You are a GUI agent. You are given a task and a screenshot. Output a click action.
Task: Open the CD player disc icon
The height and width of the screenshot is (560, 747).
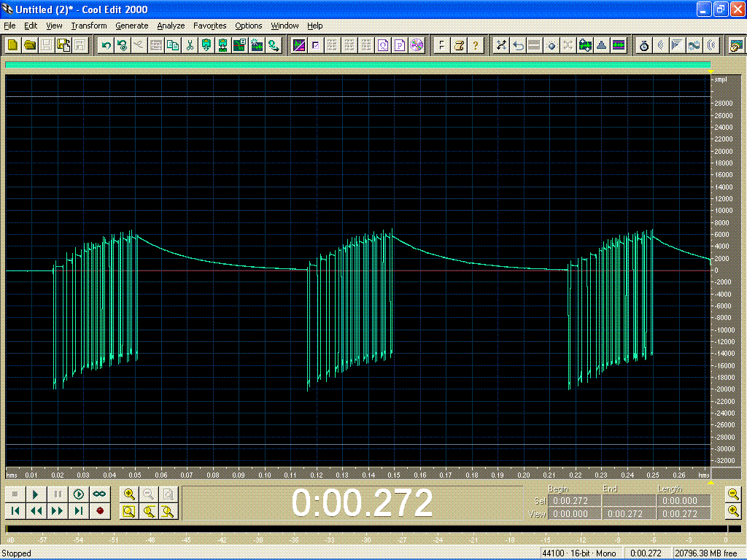(x=417, y=45)
